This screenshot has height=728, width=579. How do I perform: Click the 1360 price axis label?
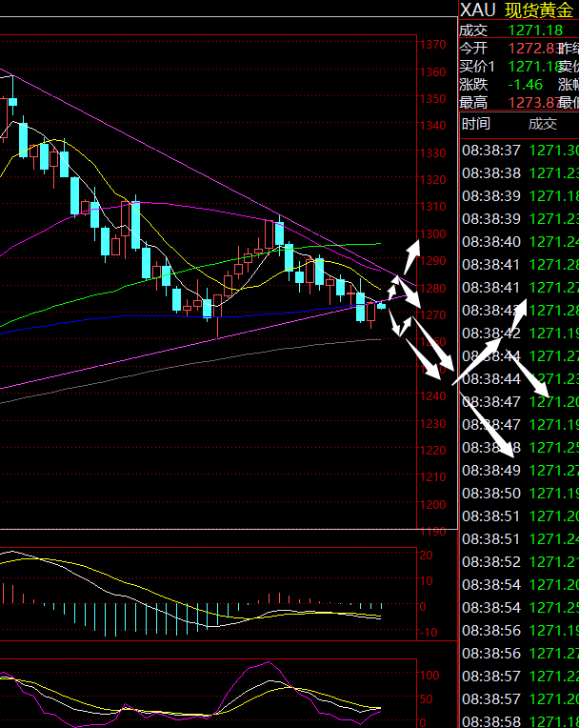pos(433,72)
